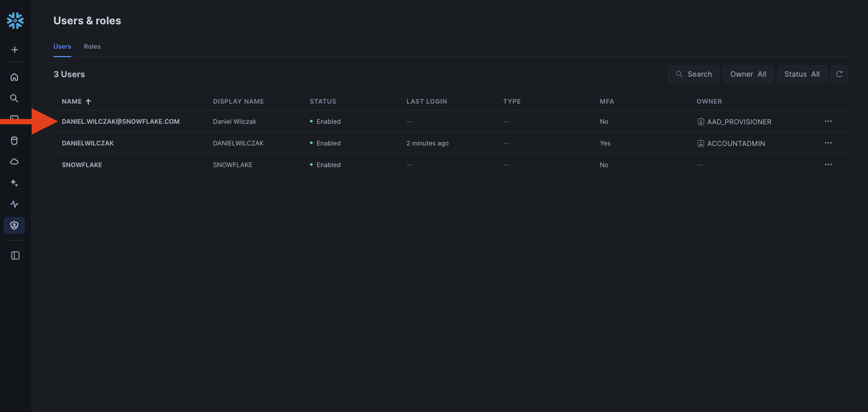The image size is (868, 412).
Task: Sort by the NAME column header
Action: 72,102
